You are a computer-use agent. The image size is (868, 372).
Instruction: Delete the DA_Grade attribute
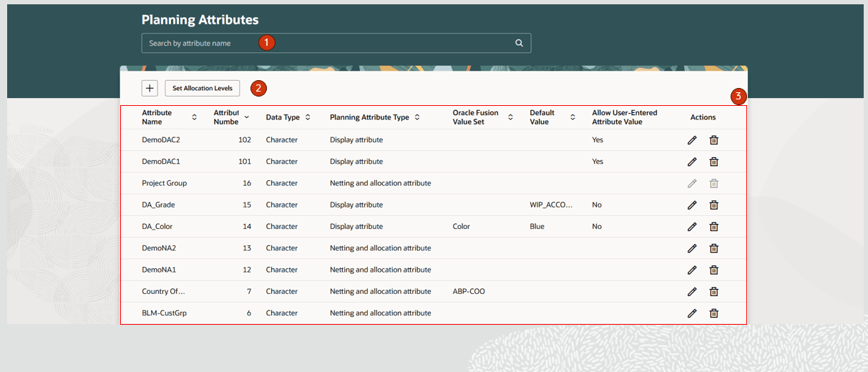[x=713, y=205]
